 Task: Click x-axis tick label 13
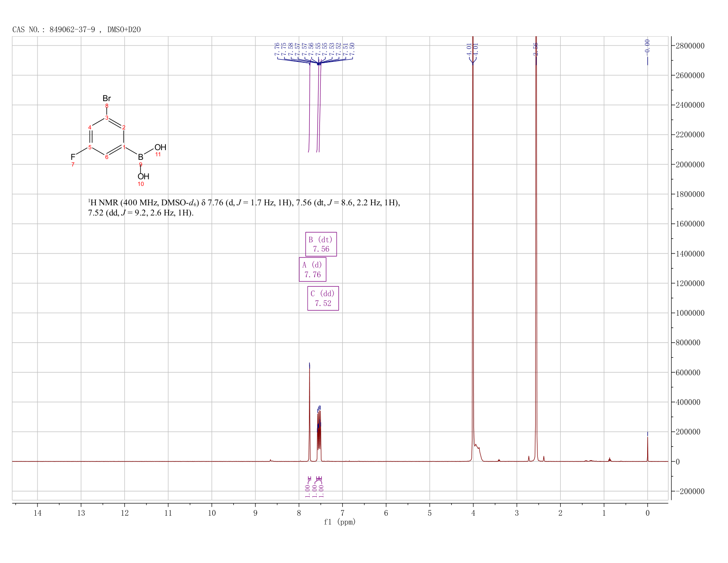point(81,513)
